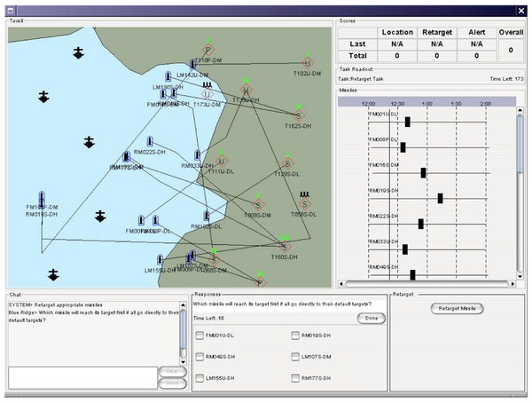Click the T009S-DM target diamond
Viewport: 532px width, 403px height.
258,205
